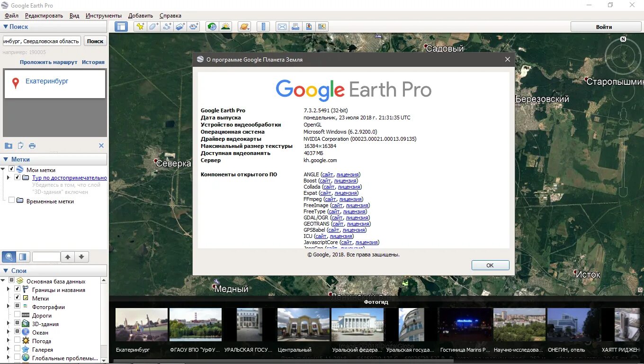The image size is (644, 364).
Task: Show historical imagery clock icon
Action: pyautogui.click(x=212, y=27)
